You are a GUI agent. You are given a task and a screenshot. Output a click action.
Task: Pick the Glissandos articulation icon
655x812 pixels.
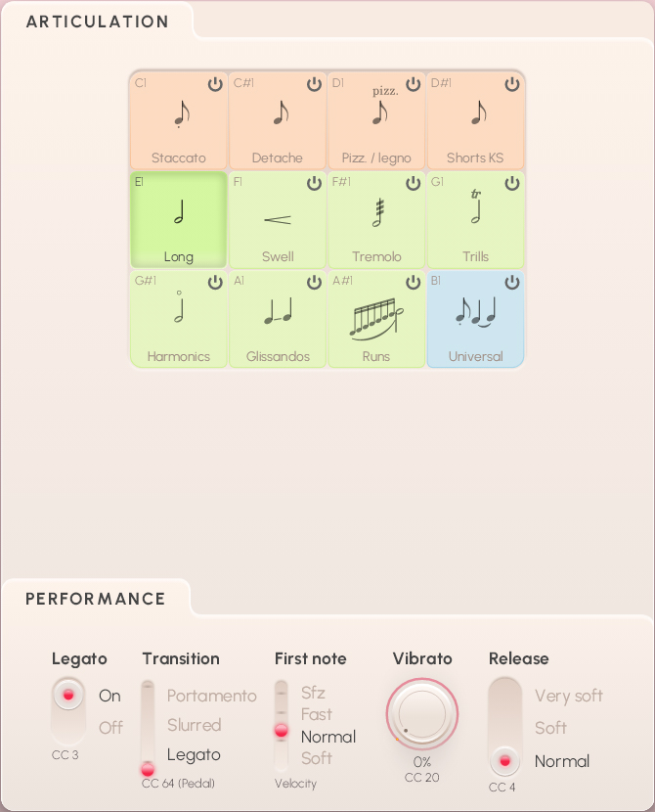point(278,312)
